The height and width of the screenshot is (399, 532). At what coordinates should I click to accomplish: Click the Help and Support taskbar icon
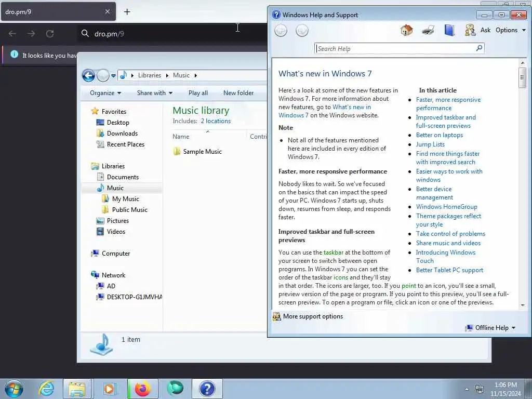point(207,389)
